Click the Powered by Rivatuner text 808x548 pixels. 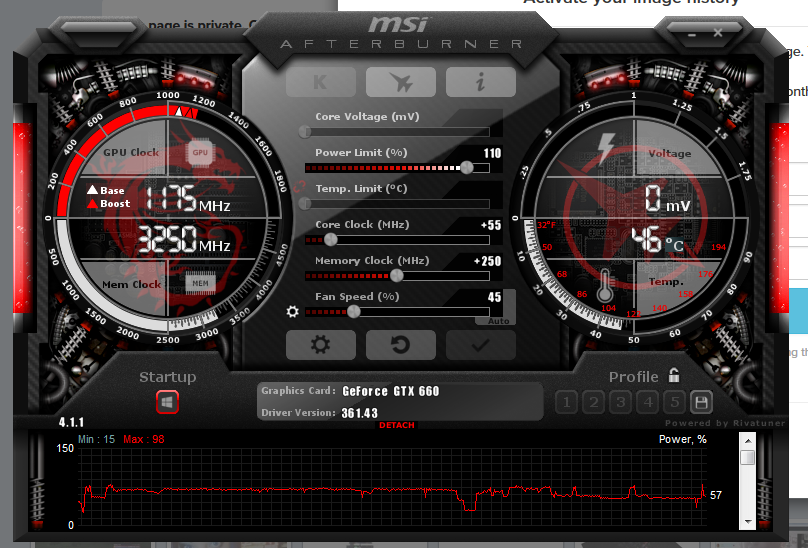tap(725, 423)
